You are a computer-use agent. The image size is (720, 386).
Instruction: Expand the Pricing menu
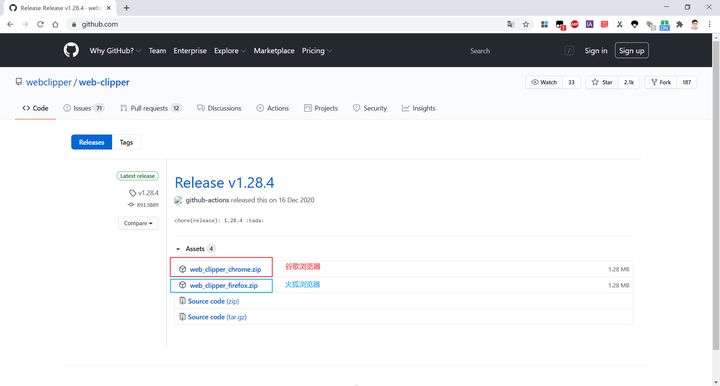316,51
